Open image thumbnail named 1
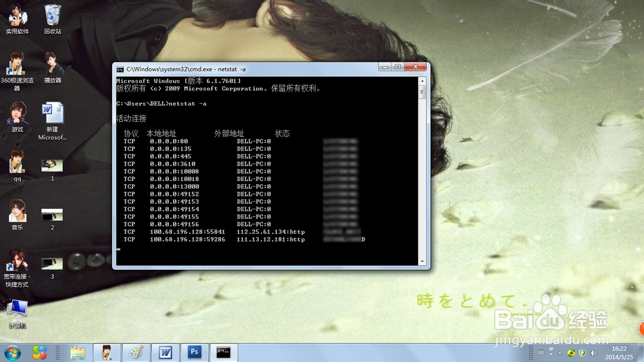The image size is (644, 362). (52, 169)
